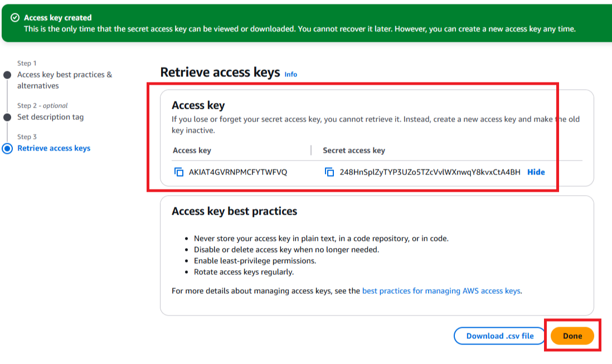The height and width of the screenshot is (364, 612).
Task: Click the Step 1 progress dot
Action: [7, 75]
